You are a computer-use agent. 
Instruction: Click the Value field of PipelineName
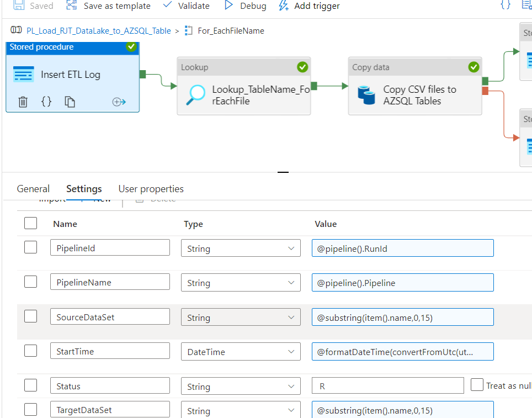click(402, 282)
